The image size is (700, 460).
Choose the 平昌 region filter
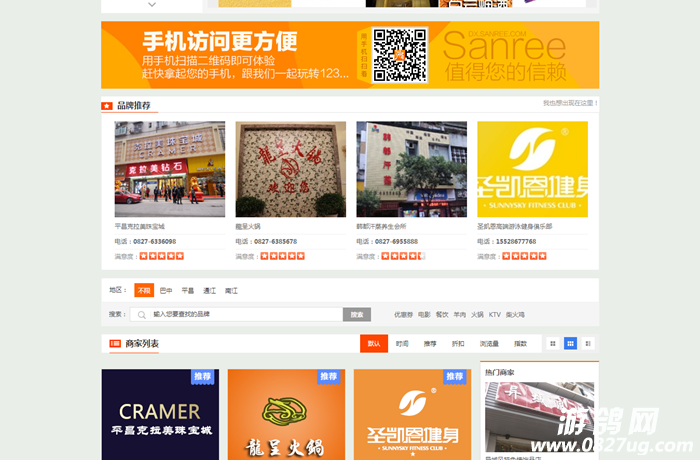point(187,290)
